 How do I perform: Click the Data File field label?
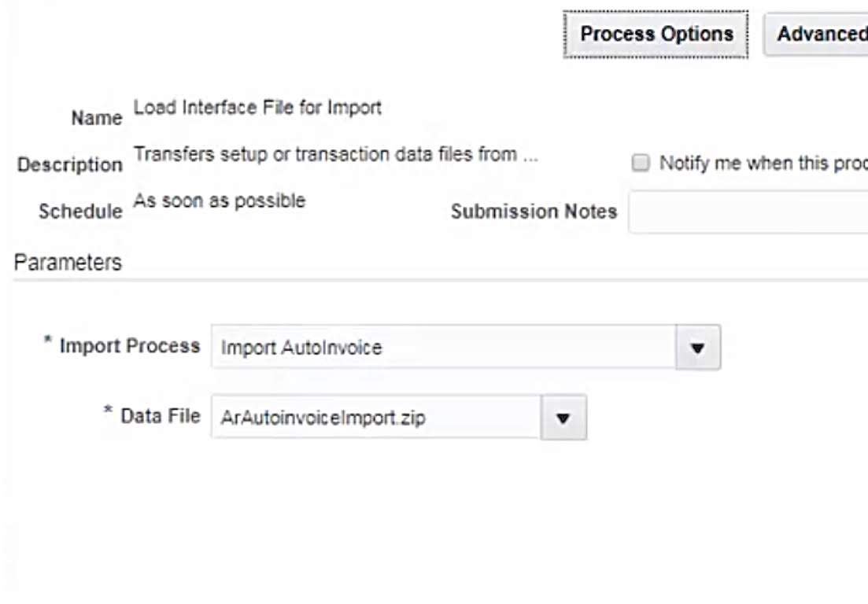[x=161, y=416]
